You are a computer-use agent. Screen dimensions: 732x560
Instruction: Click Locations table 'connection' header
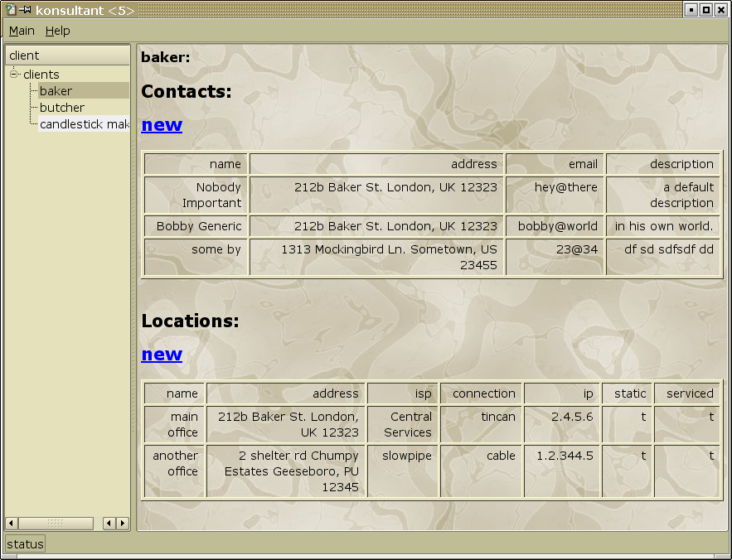(483, 393)
